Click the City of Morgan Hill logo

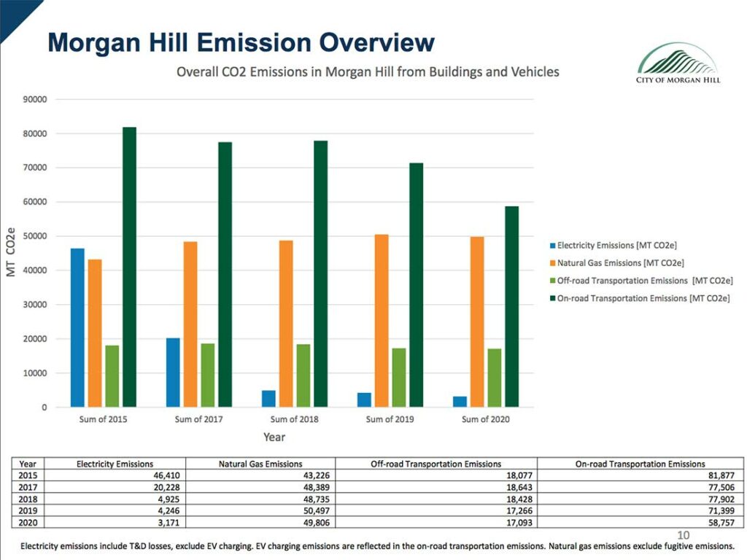pos(678,63)
